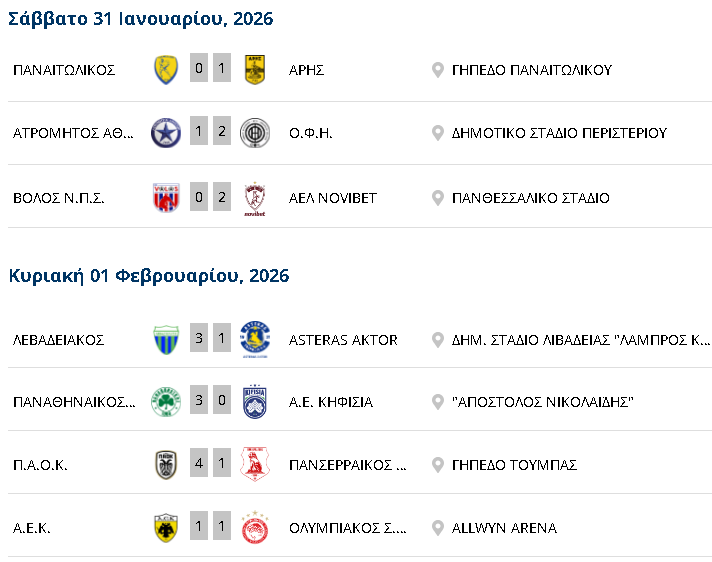Open the ΠΑΝΑΙΤΩΛΙΚΟΣ team link
The width and height of the screenshot is (712, 562).
64,70
